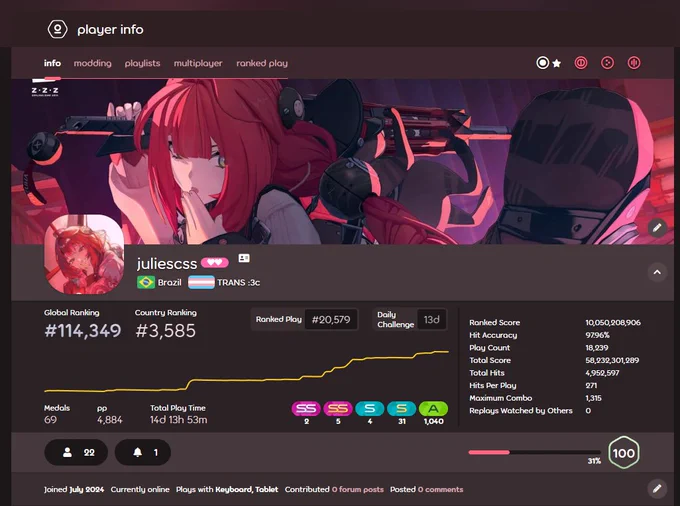Image resolution: width=680 pixels, height=506 pixels.
Task: Open the ranked play tab
Action: (262, 63)
